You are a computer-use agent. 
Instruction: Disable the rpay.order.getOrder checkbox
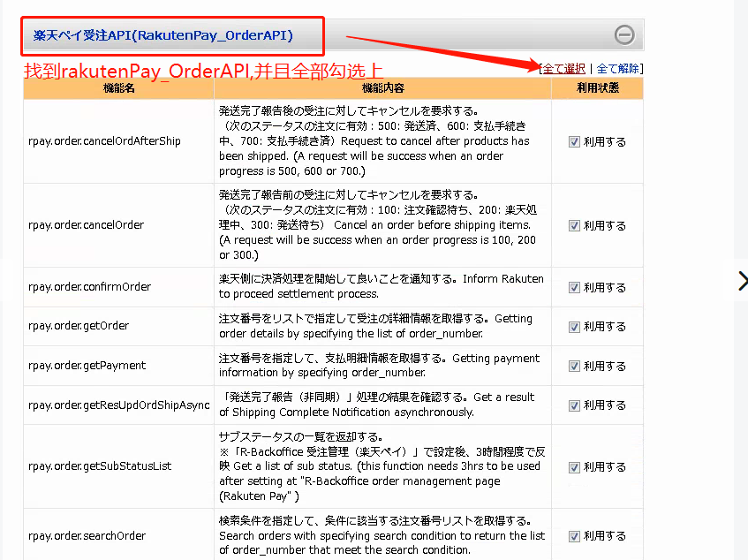tap(574, 327)
